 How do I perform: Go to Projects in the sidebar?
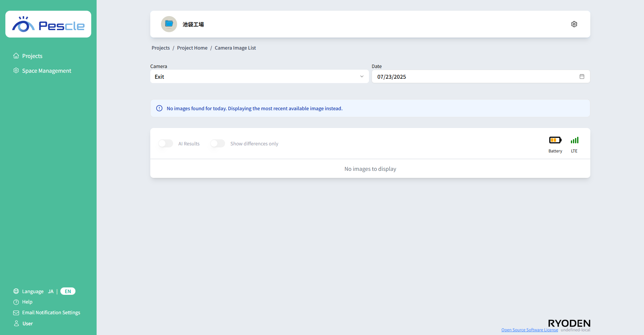point(32,56)
